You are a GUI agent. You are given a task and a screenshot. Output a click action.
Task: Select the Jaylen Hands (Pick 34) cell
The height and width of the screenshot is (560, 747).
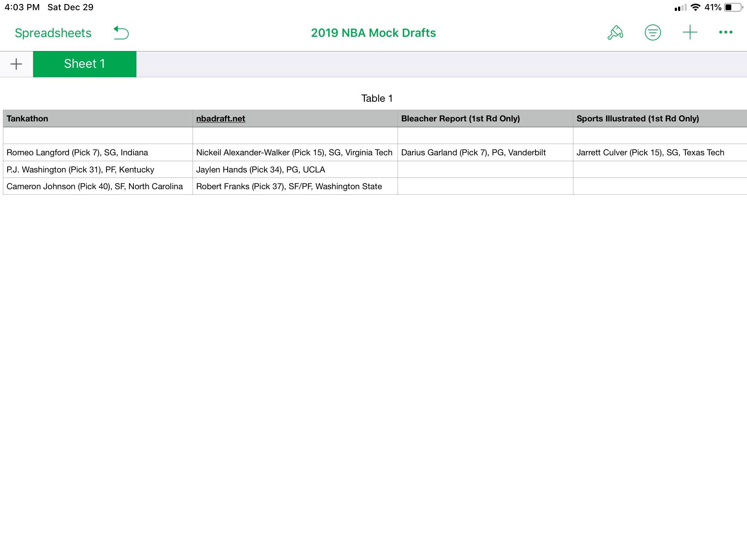click(x=295, y=170)
